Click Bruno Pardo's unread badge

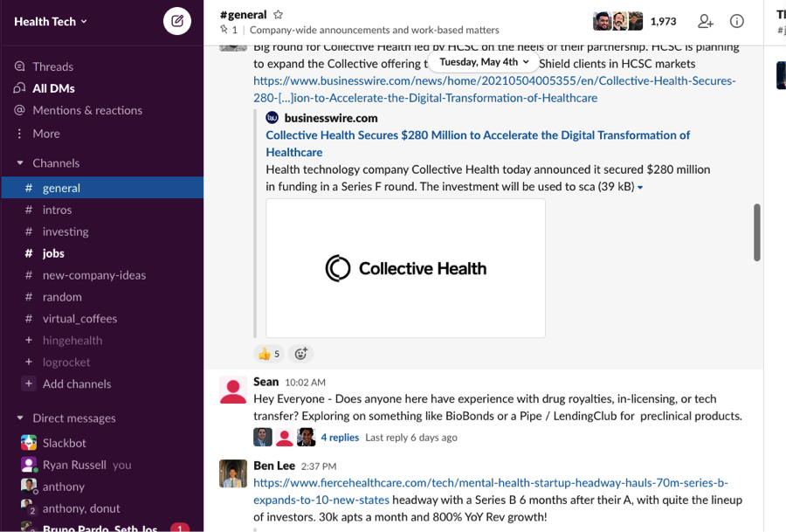click(178, 528)
